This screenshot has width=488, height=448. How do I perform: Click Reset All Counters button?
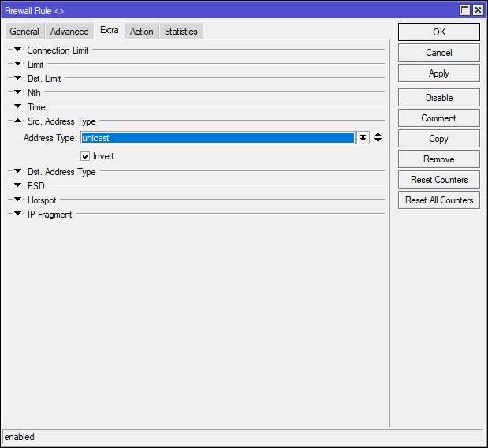click(x=439, y=200)
